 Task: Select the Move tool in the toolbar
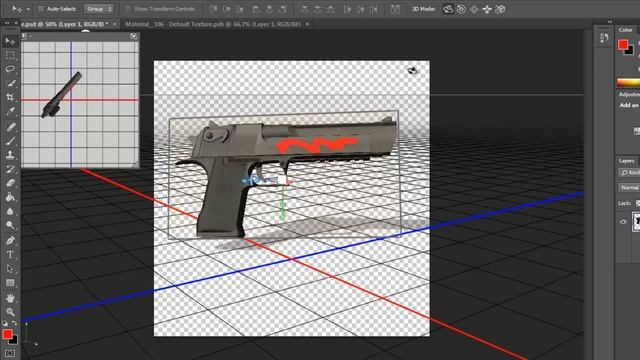tap(10, 41)
